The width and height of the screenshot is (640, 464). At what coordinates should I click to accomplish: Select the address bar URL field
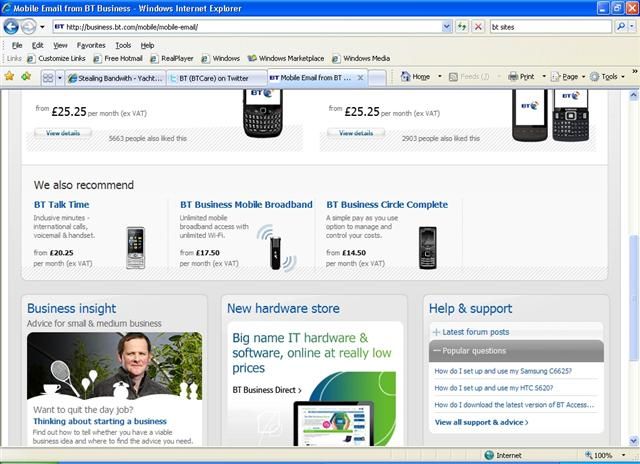point(247,27)
